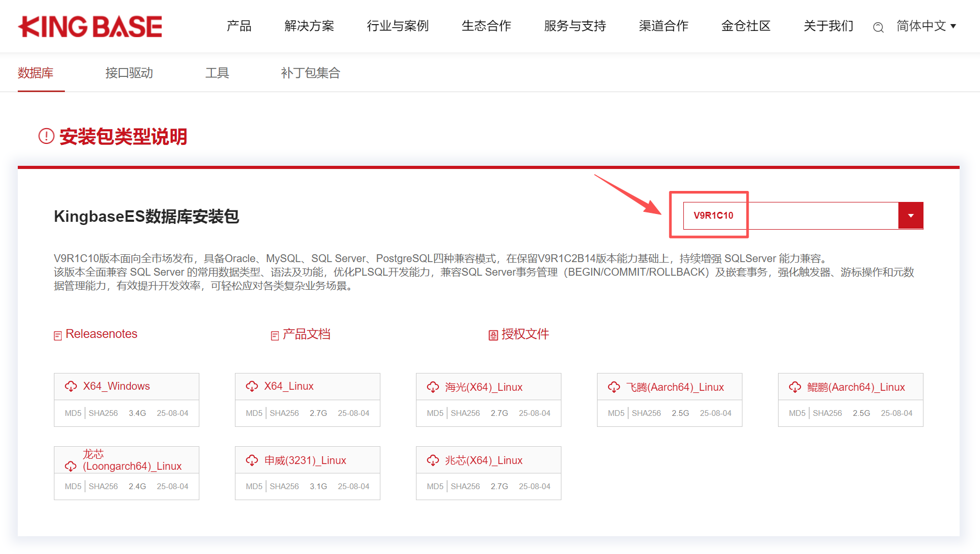The image size is (980, 554).
Task: Click the warning icon beside 安装包类型说明
Action: click(46, 136)
